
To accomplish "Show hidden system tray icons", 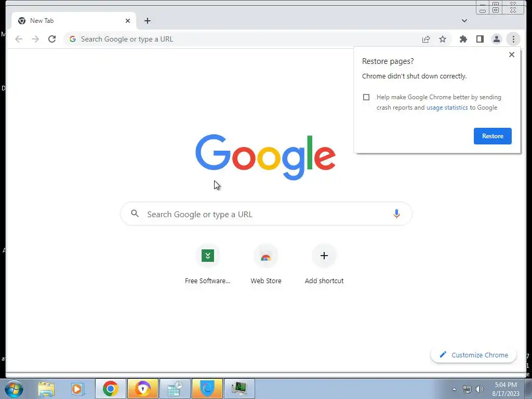I will click(454, 389).
